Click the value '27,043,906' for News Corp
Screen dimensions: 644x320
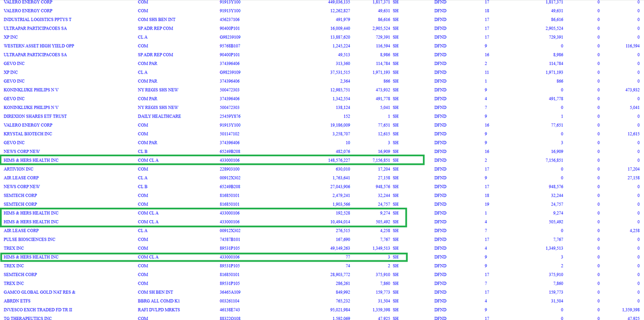[x=339, y=186]
